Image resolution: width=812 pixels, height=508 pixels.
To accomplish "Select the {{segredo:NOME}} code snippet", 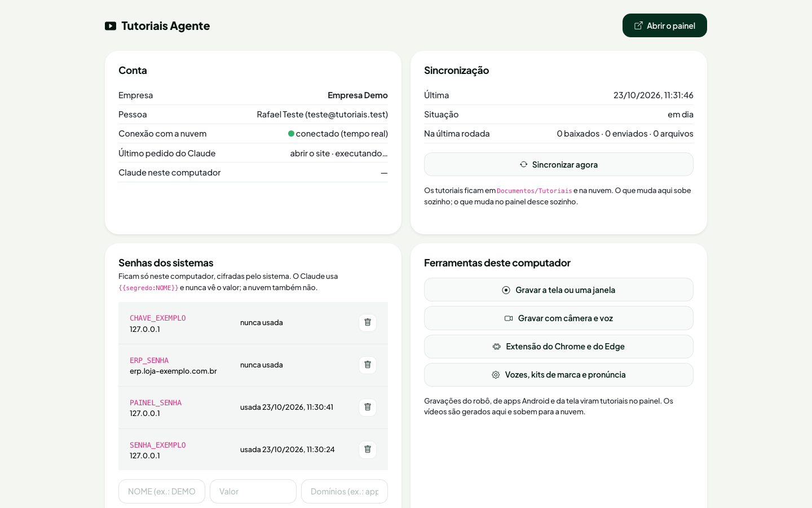I will (x=148, y=288).
